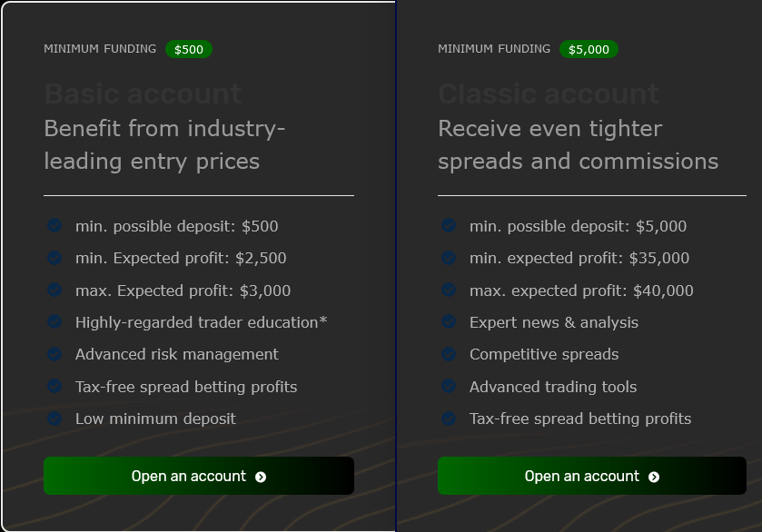Screen dimensions: 762x532
Task: Click Receive even tighter spreads and commissions text
Action: (x=579, y=145)
